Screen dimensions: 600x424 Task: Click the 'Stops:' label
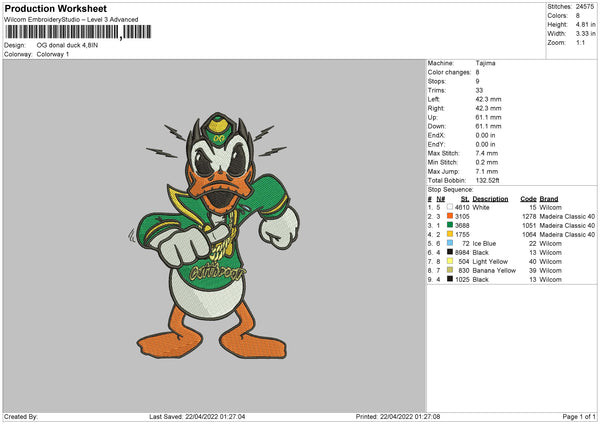(437, 81)
